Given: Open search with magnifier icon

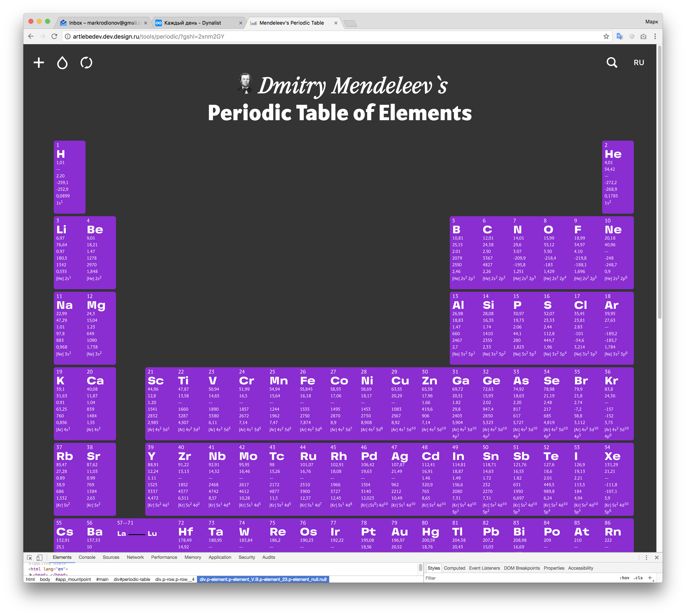Looking at the screenshot, I should [x=612, y=63].
